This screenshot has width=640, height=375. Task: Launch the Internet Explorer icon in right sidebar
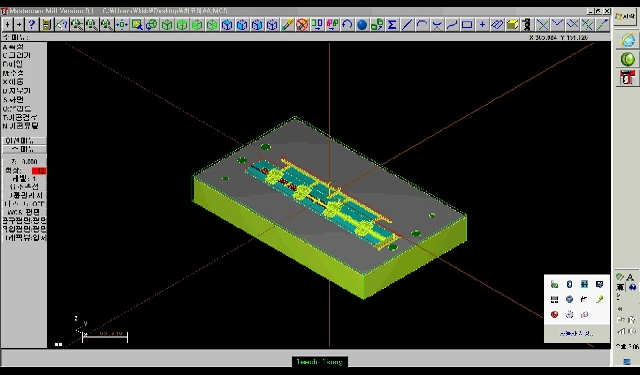(628, 40)
